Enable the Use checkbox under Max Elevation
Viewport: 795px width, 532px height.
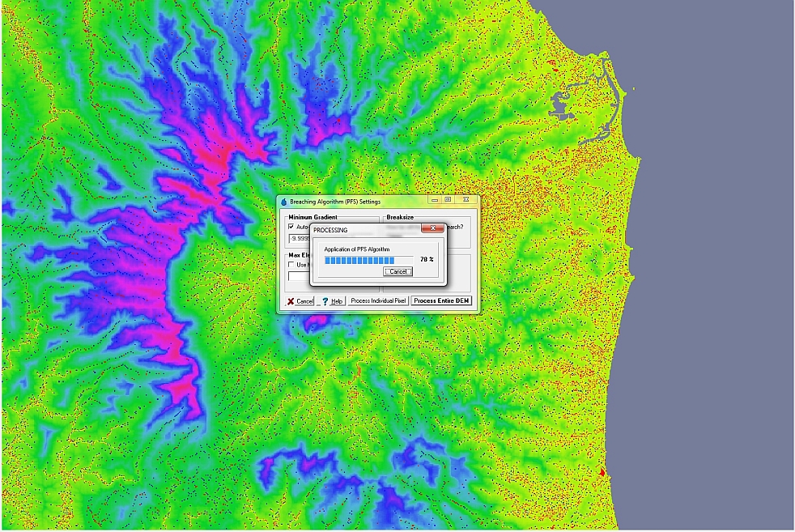(x=292, y=265)
